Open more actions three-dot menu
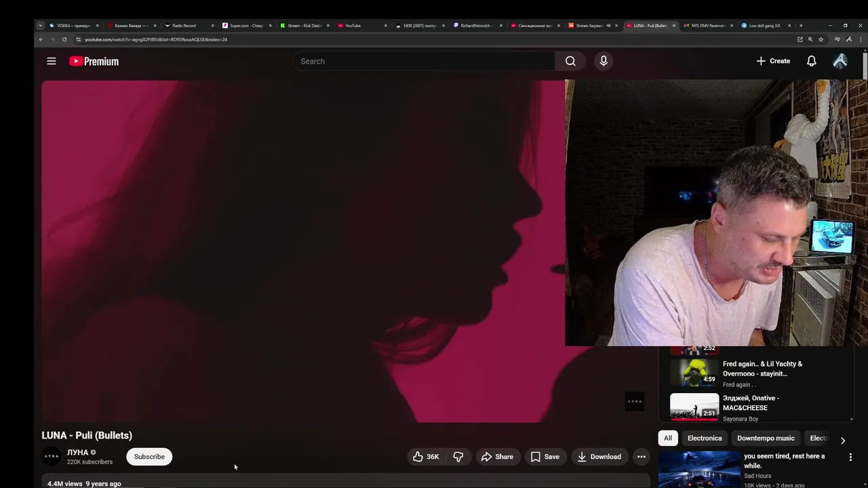Viewport: 868px width, 488px height. (x=641, y=457)
